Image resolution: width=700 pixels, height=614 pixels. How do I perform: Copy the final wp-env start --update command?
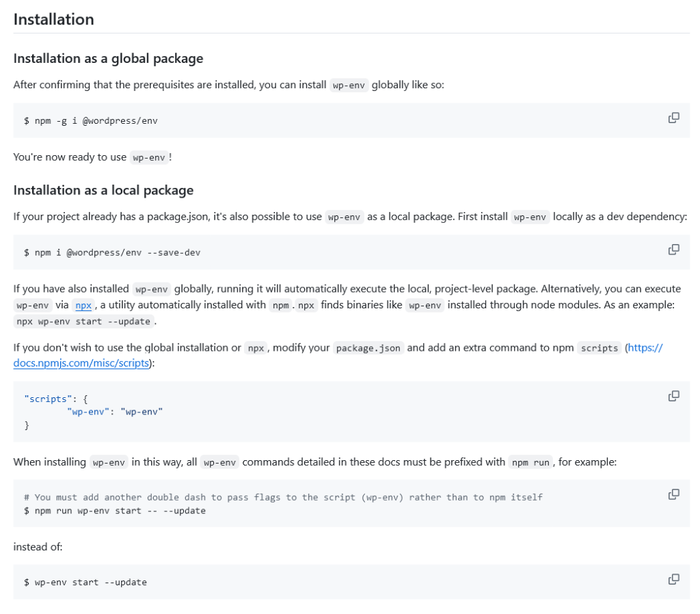(673, 579)
